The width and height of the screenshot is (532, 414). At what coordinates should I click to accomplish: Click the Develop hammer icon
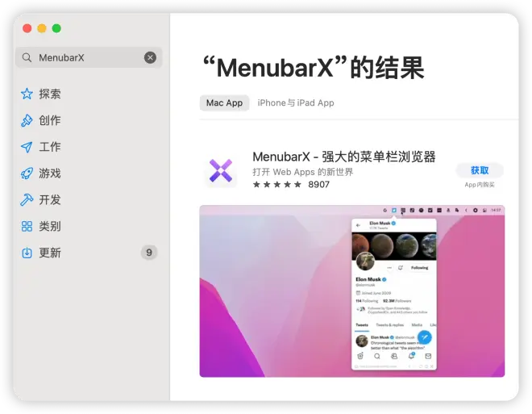tap(27, 200)
